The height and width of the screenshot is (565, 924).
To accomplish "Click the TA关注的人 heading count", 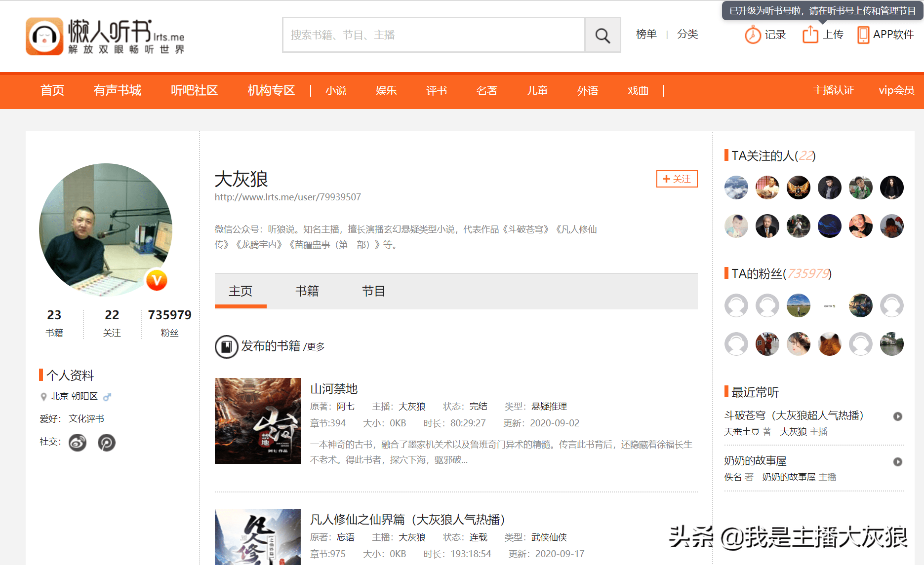I will point(805,156).
